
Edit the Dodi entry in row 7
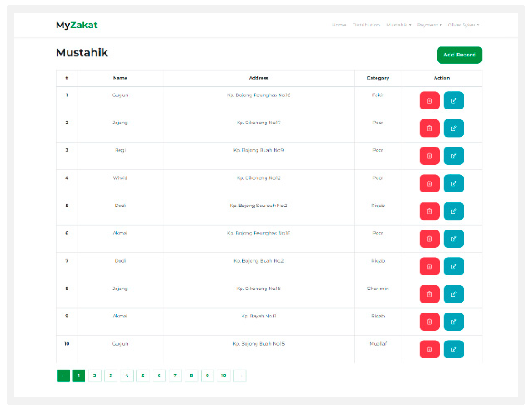tap(454, 266)
